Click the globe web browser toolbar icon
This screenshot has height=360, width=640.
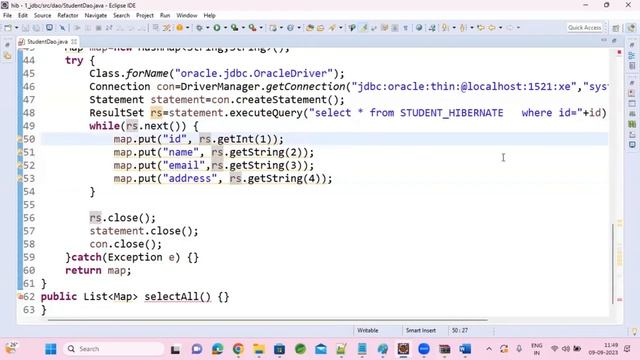(419, 28)
